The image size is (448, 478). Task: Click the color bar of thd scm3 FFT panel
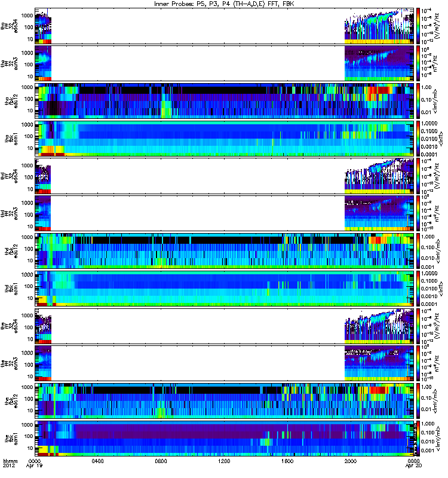pos(418,214)
